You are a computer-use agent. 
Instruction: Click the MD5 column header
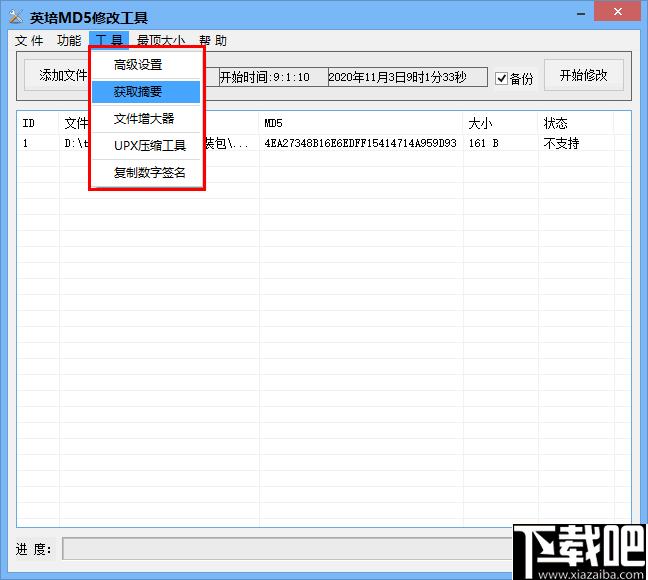tap(361, 123)
